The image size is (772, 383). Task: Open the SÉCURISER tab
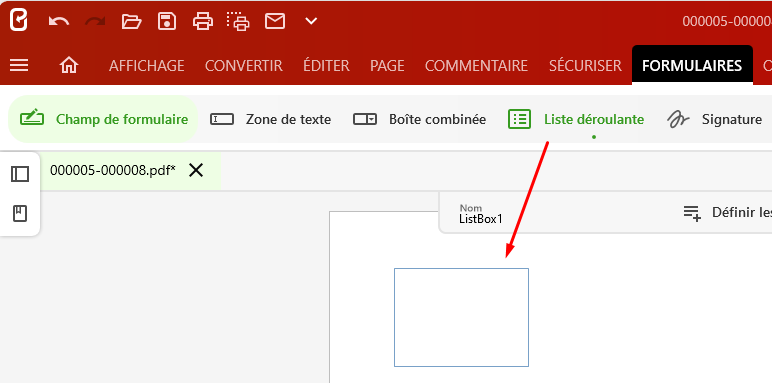coord(585,65)
